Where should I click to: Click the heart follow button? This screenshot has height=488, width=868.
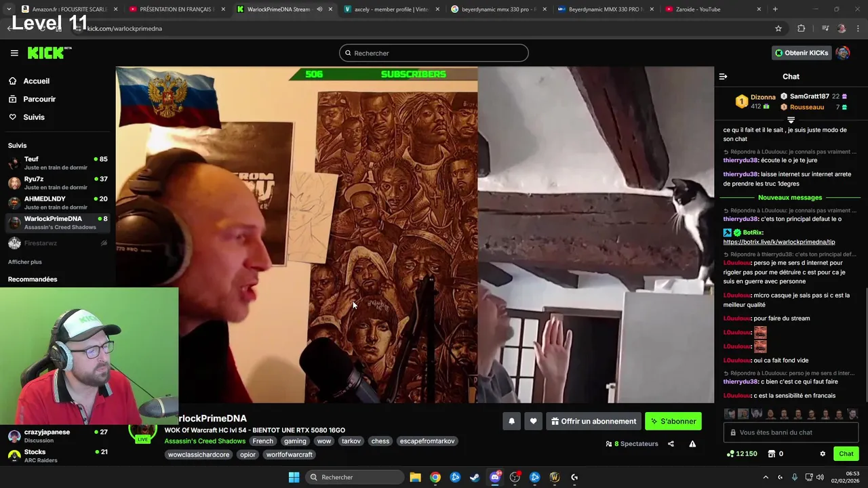tap(534, 422)
